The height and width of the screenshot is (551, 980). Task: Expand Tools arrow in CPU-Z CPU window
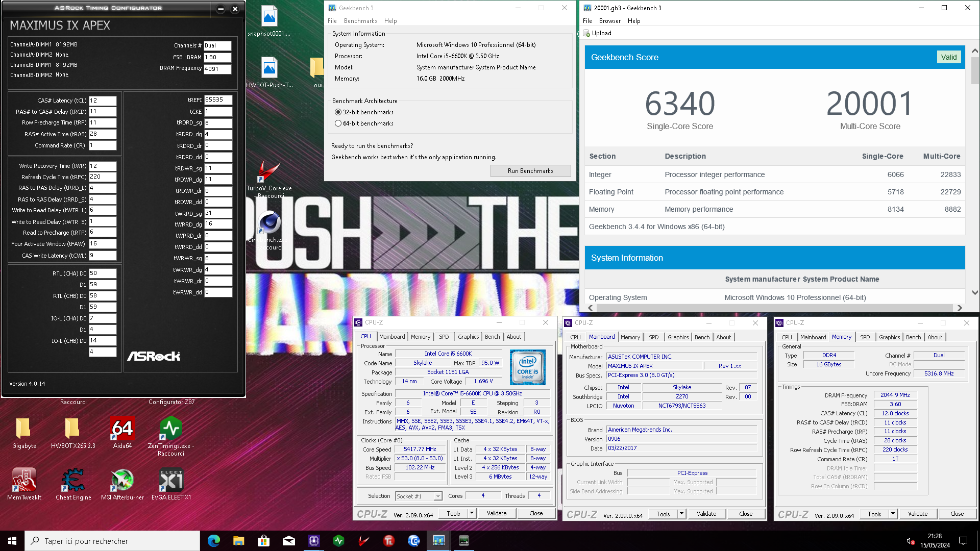[472, 513]
